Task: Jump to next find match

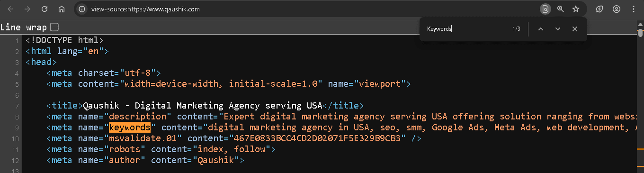Action: point(558,29)
